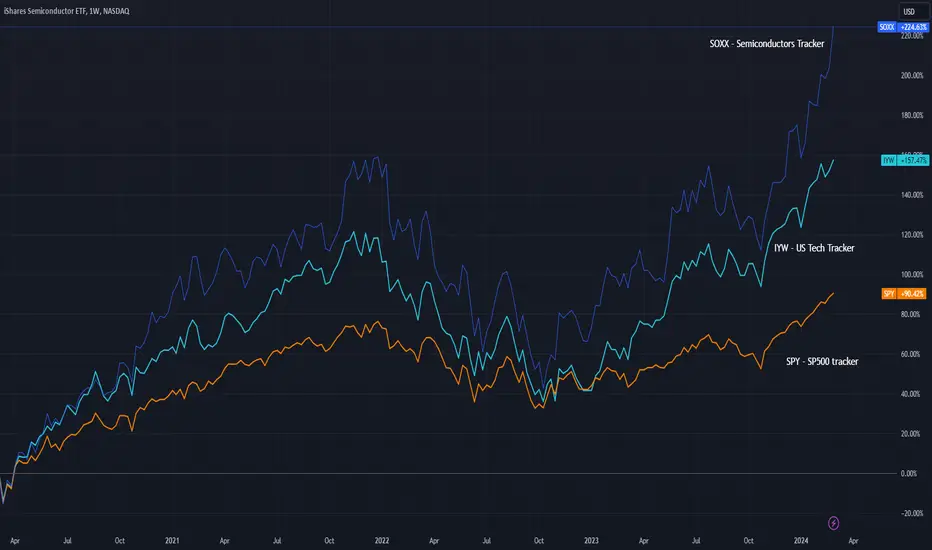Click the 40.00% price axis label
932x550 pixels.
tap(910, 394)
